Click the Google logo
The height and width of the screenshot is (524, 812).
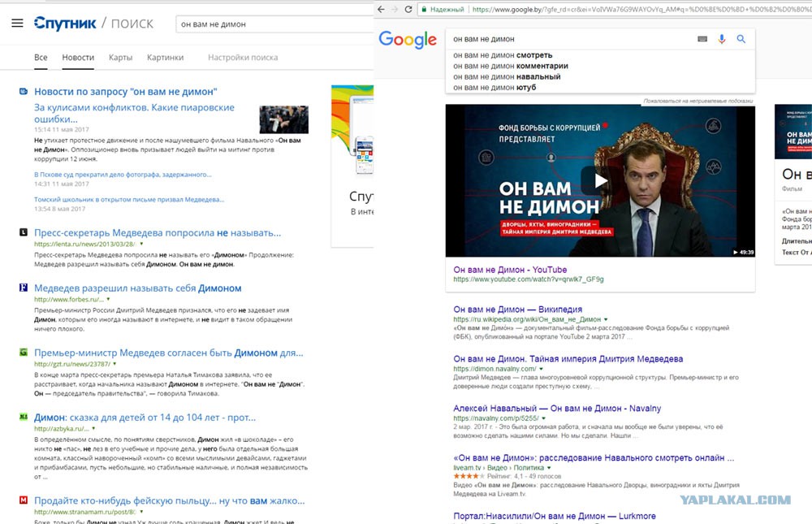(x=408, y=39)
